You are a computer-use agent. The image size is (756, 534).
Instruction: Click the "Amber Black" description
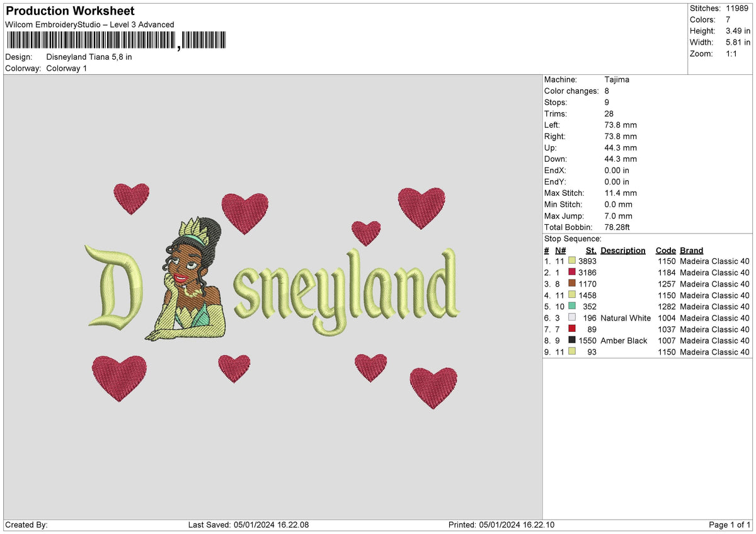tap(624, 341)
